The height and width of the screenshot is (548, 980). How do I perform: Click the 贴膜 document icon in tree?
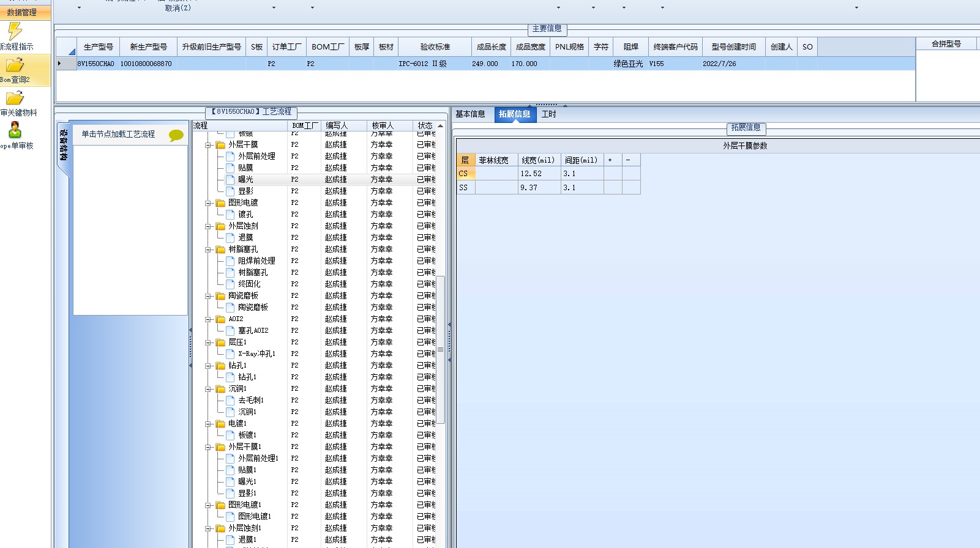click(x=230, y=168)
